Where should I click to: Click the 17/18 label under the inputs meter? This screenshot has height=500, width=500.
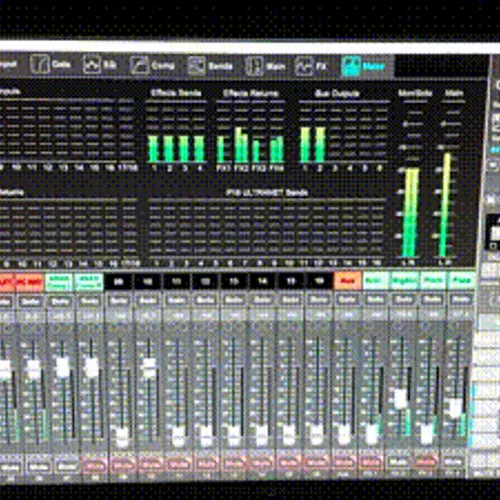[x=128, y=168]
